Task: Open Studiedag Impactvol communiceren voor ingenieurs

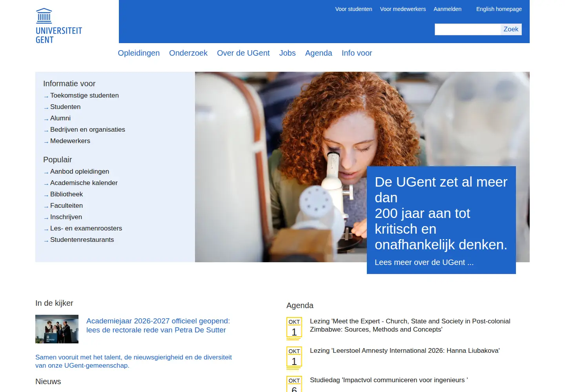Action: [x=389, y=380]
